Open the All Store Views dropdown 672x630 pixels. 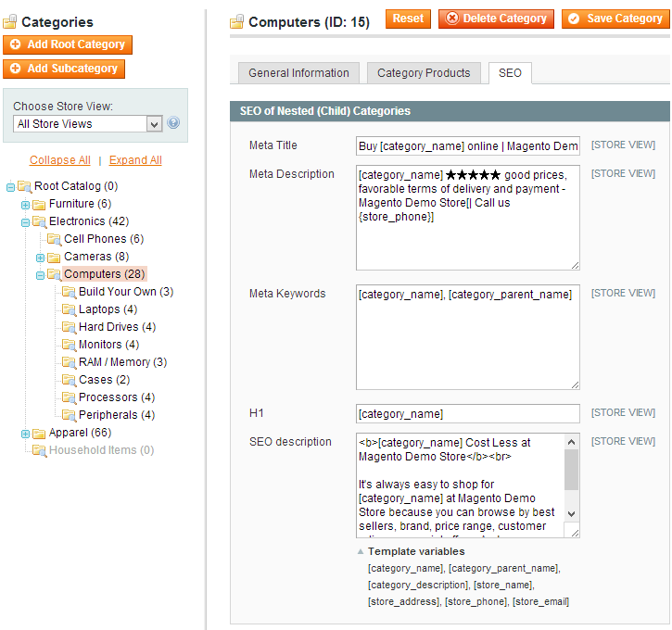click(88, 124)
